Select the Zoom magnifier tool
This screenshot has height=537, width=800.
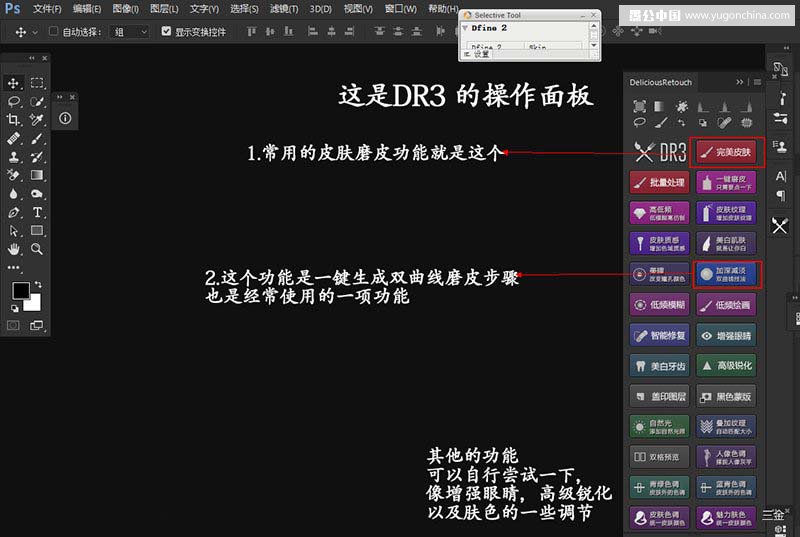point(37,249)
